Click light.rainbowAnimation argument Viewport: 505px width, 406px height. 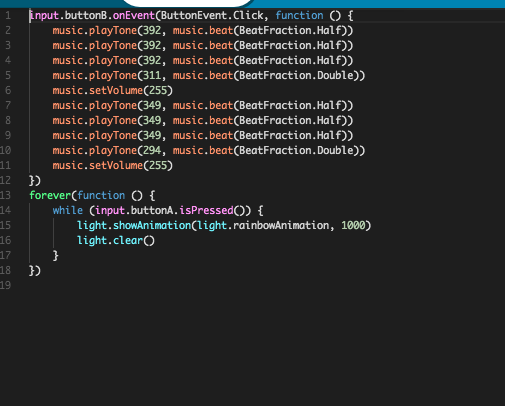coord(263,226)
